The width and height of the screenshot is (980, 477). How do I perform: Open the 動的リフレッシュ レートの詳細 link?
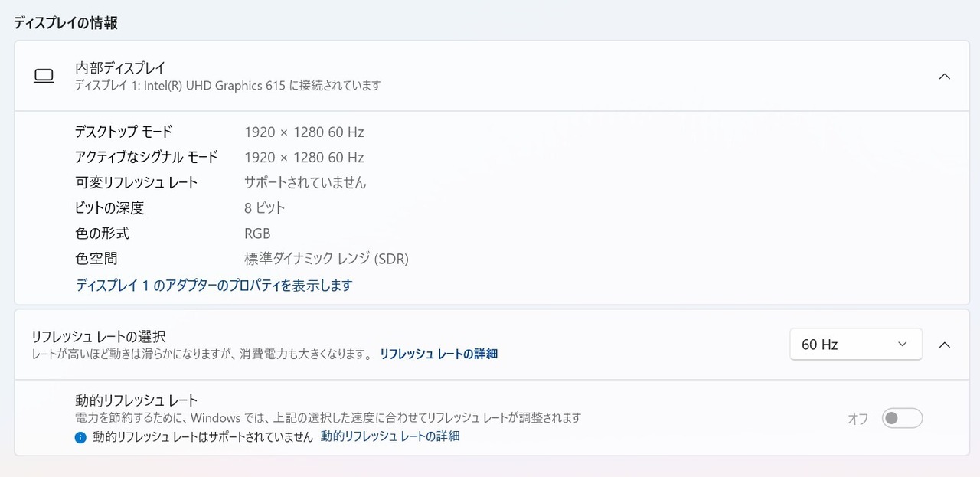pyautogui.click(x=390, y=436)
